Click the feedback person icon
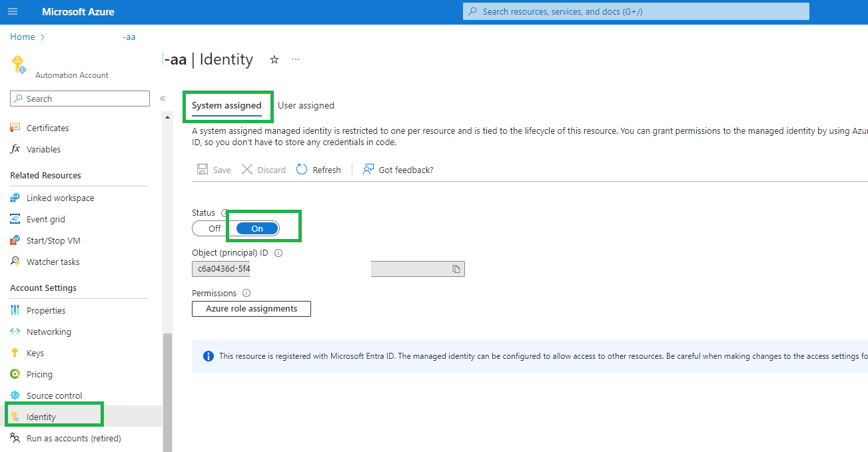This screenshot has height=452, width=868. click(368, 170)
